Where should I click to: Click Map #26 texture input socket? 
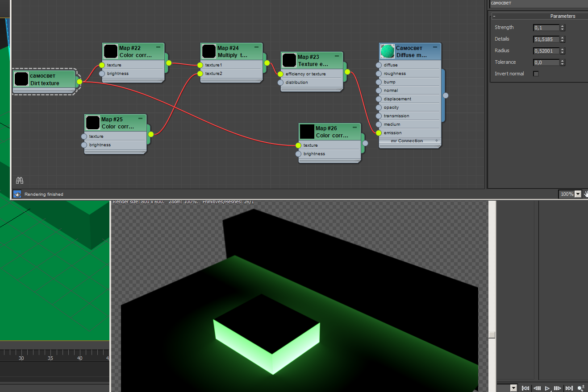[x=298, y=145]
